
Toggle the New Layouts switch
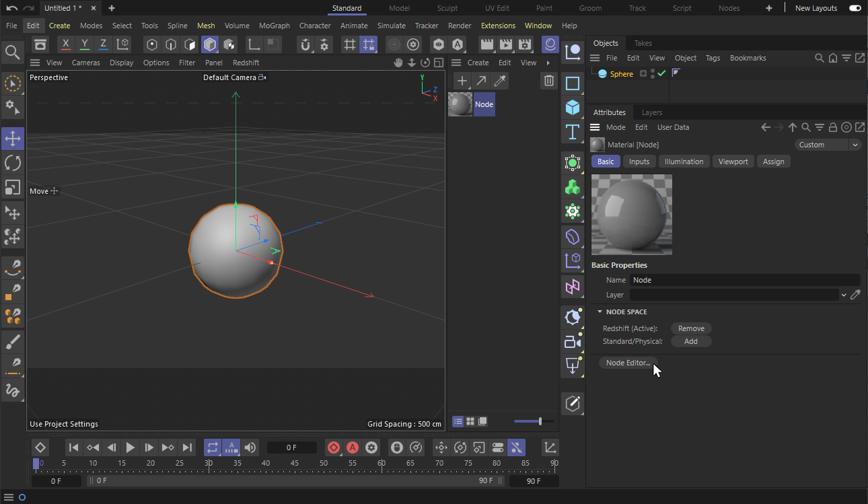[855, 8]
